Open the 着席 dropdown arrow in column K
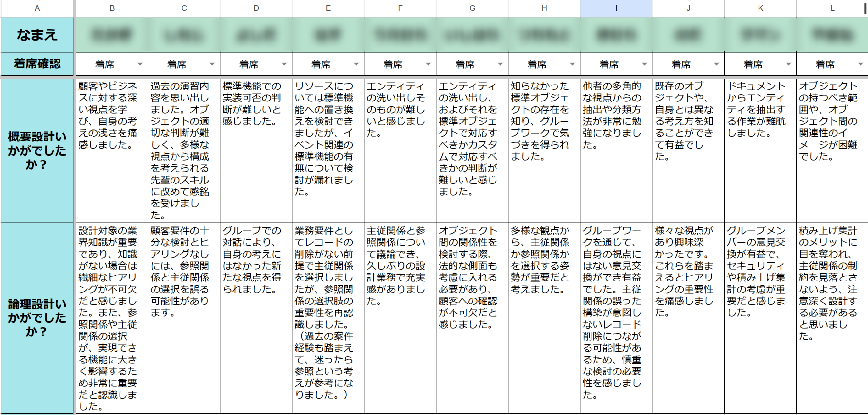 [788, 64]
